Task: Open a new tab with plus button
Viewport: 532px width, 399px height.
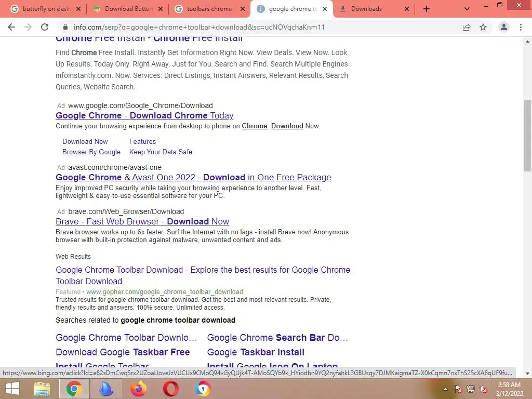Action: click(x=427, y=9)
